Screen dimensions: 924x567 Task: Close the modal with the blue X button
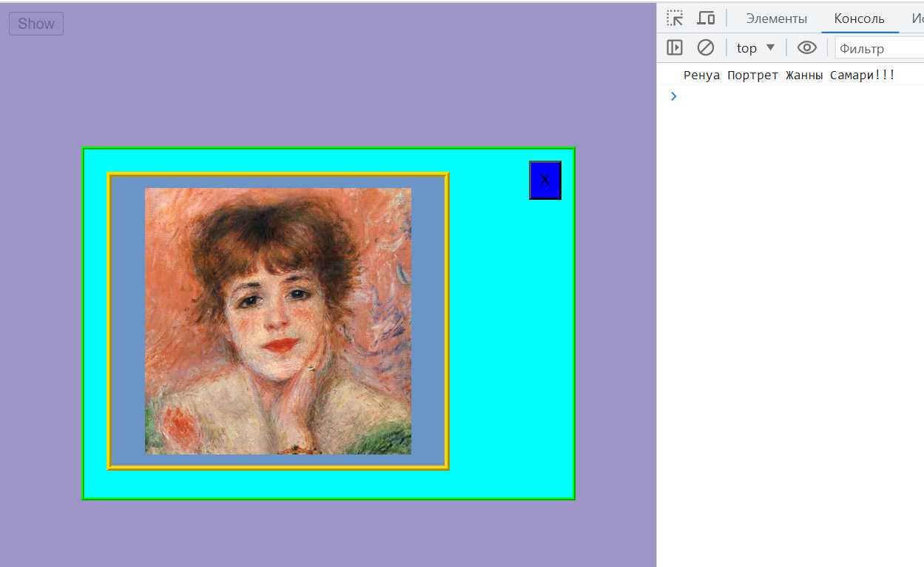pyautogui.click(x=545, y=180)
